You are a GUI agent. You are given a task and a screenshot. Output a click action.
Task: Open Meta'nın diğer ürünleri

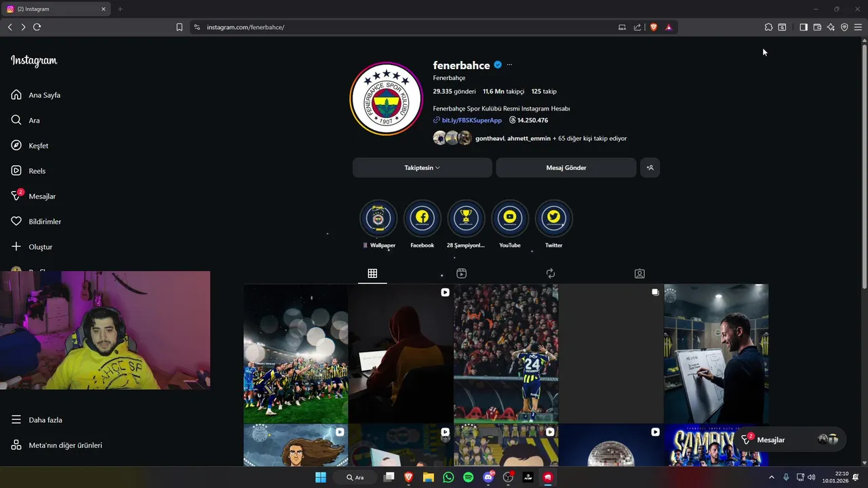tap(57, 445)
